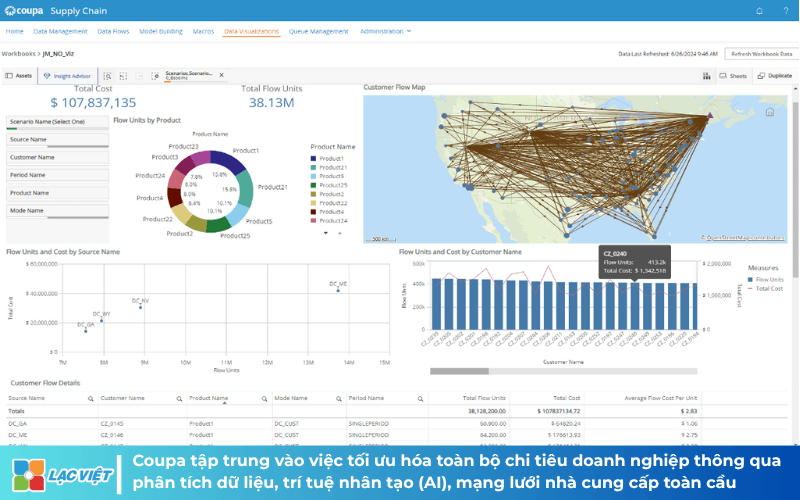Click the Duplicate sheet button
Image resolution: width=800 pixels, height=500 pixels.
click(775, 76)
